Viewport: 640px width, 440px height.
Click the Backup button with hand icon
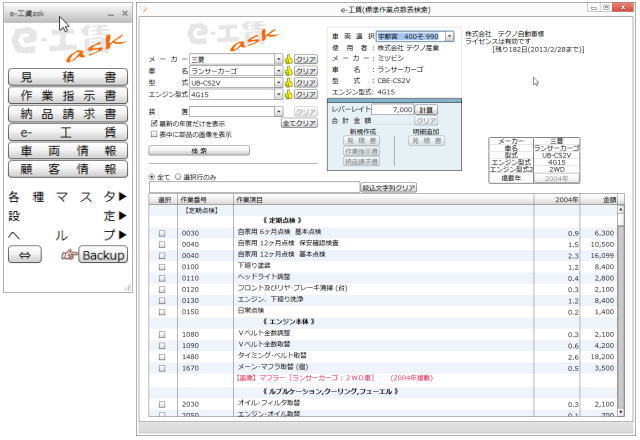point(93,255)
